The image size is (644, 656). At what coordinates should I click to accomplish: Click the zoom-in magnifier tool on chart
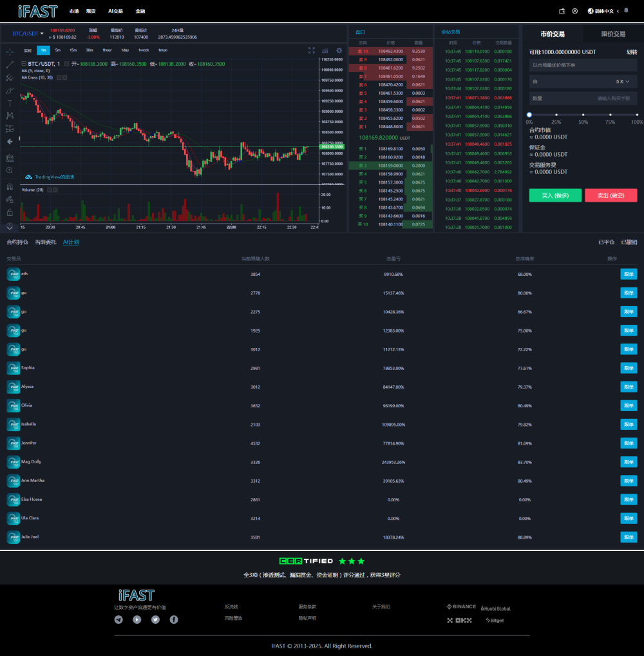(10, 170)
